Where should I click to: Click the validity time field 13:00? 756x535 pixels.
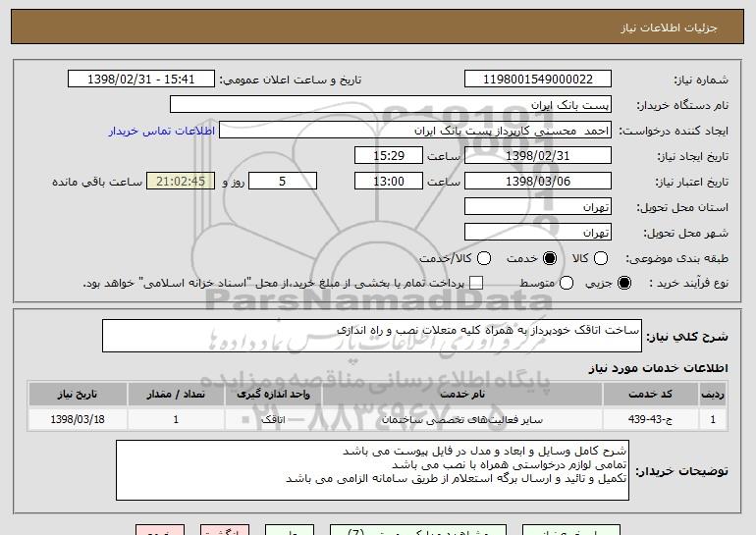coord(389,182)
